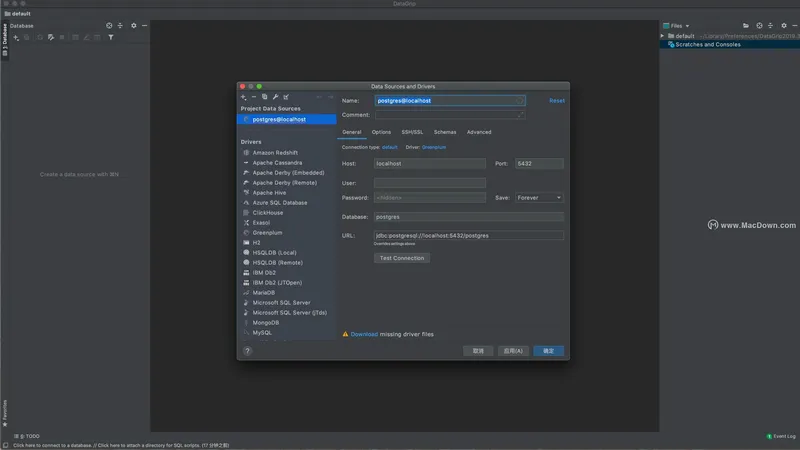Click the tool windows icon at the status bar's left end
The width and height of the screenshot is (800, 450).
[6, 445]
